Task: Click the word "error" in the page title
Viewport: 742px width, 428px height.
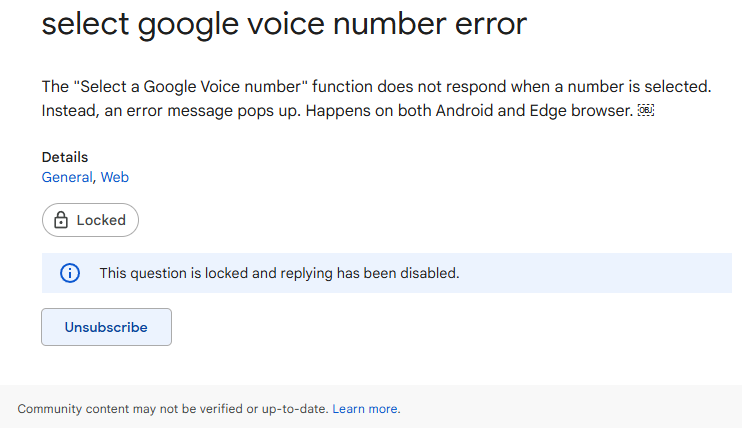Action: (485, 24)
